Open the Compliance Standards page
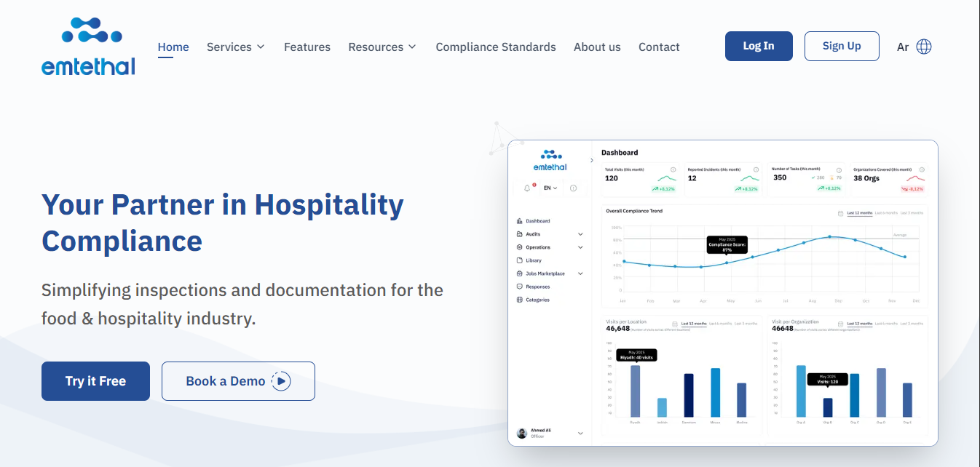This screenshot has height=467, width=980. (496, 47)
